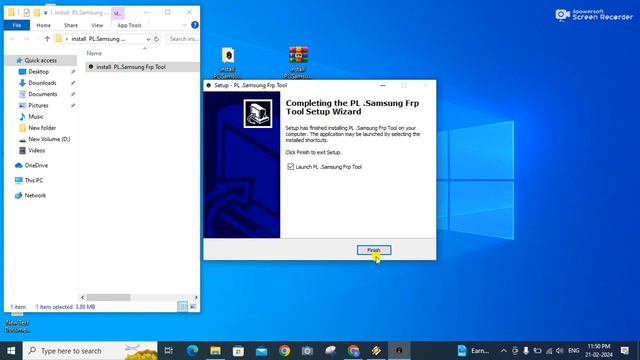Open the setup installer taskbar icon
Image resolution: width=640 pixels, height=360 pixels.
click(399, 351)
